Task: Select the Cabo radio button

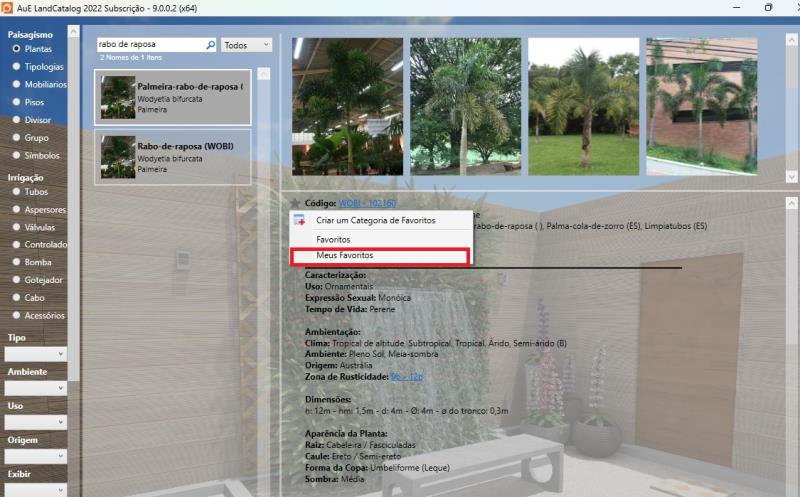Action: pos(16,297)
